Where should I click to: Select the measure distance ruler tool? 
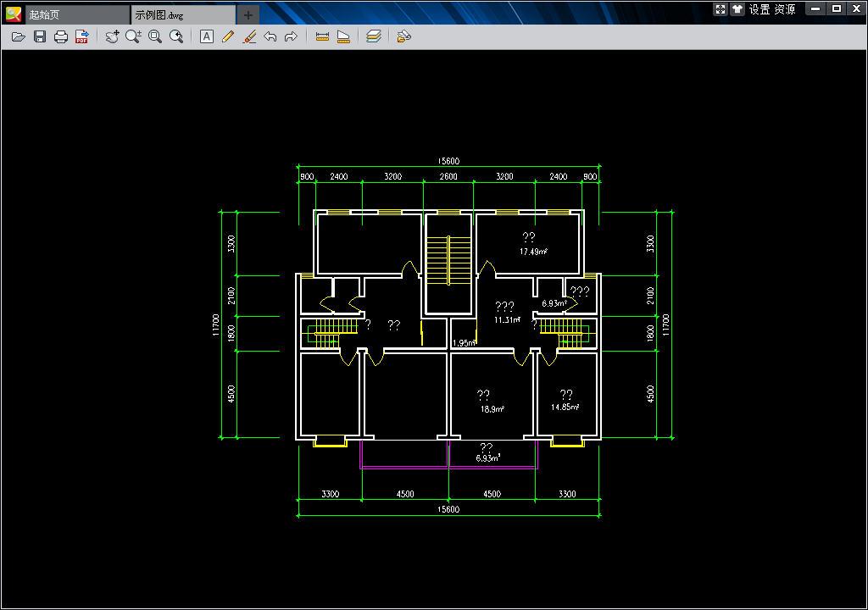click(321, 36)
